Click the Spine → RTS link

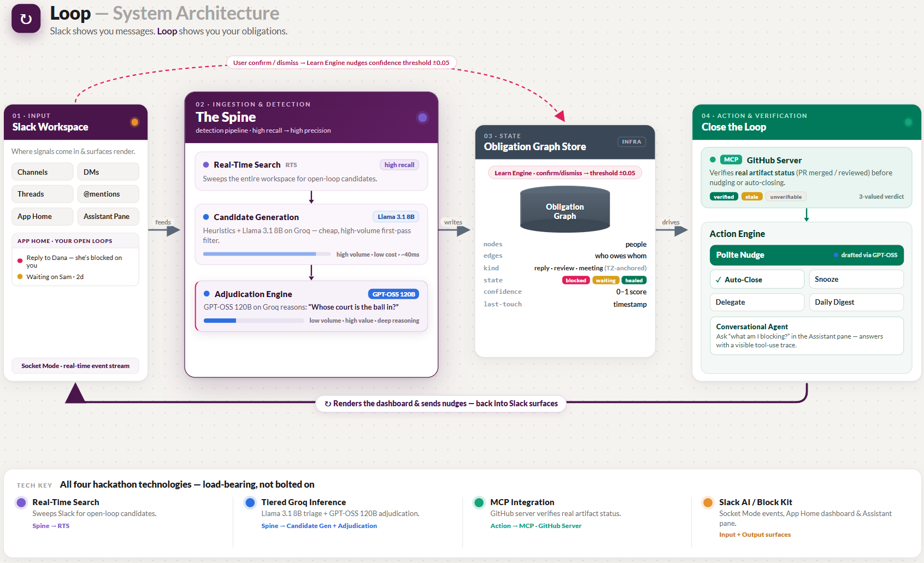click(x=51, y=526)
